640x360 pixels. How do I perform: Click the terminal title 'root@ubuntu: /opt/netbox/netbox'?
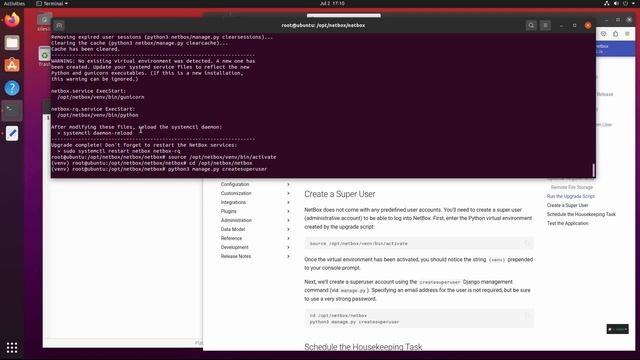tap(323, 25)
